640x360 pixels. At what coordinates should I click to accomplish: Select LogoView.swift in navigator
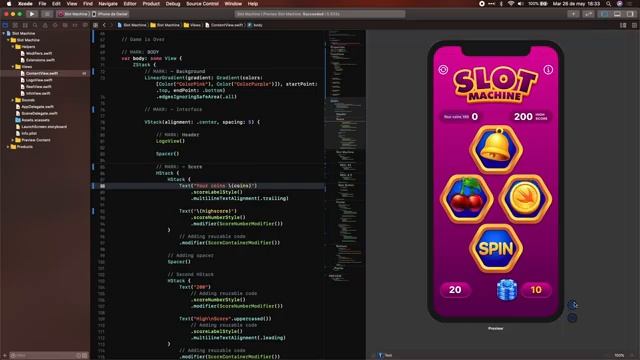(x=39, y=80)
